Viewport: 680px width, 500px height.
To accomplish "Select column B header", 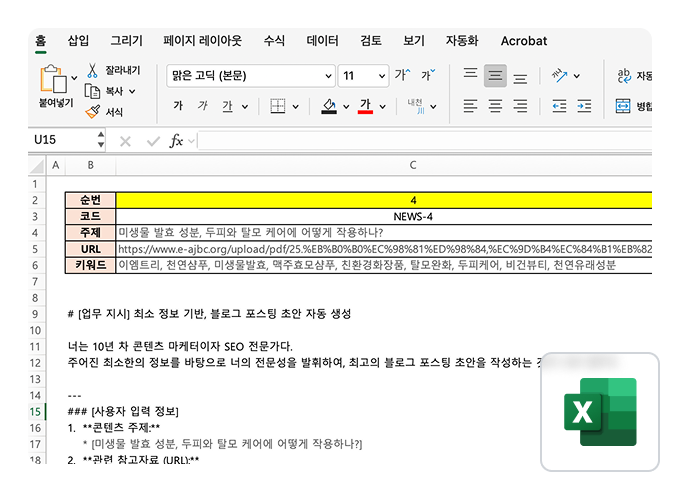I will [x=91, y=165].
